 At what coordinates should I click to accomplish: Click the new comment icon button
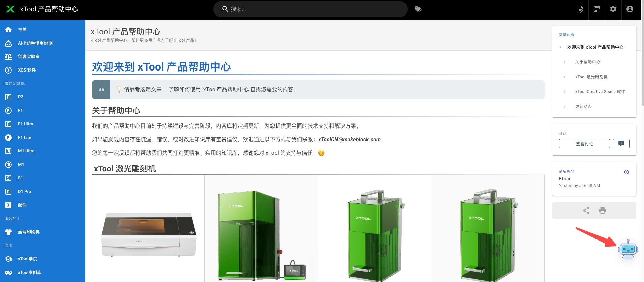[621, 144]
